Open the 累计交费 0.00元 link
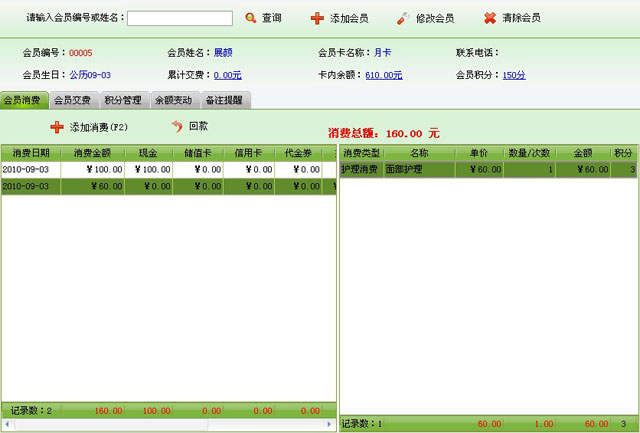 coord(227,75)
